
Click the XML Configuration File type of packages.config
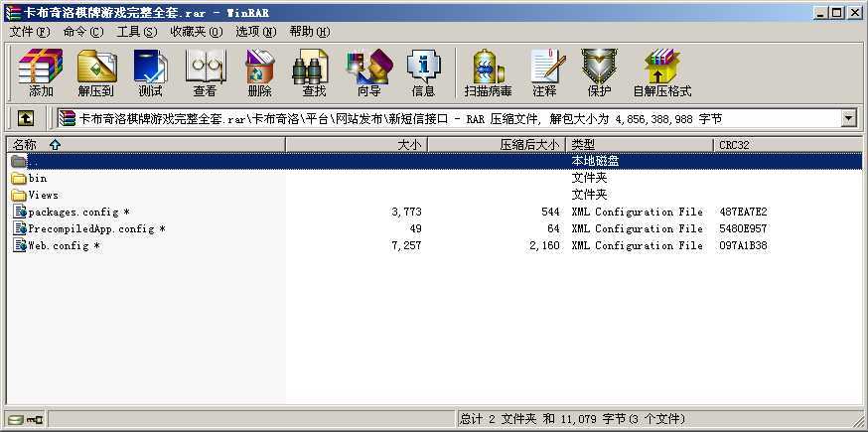[x=638, y=212]
